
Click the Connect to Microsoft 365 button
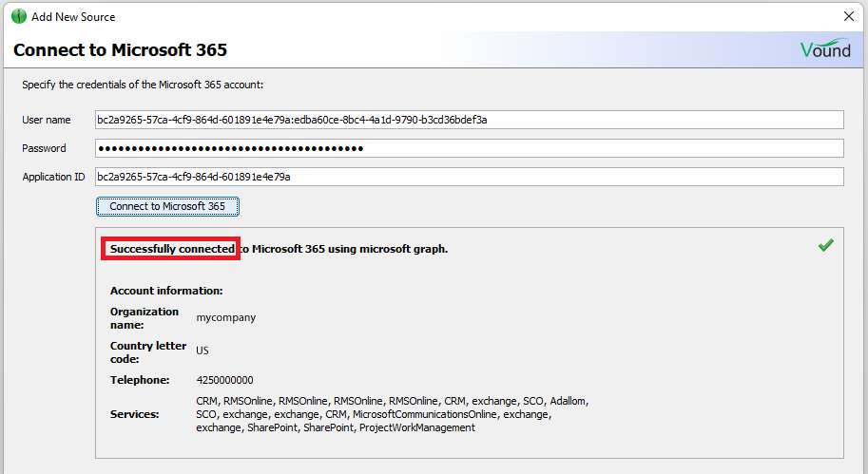point(167,206)
